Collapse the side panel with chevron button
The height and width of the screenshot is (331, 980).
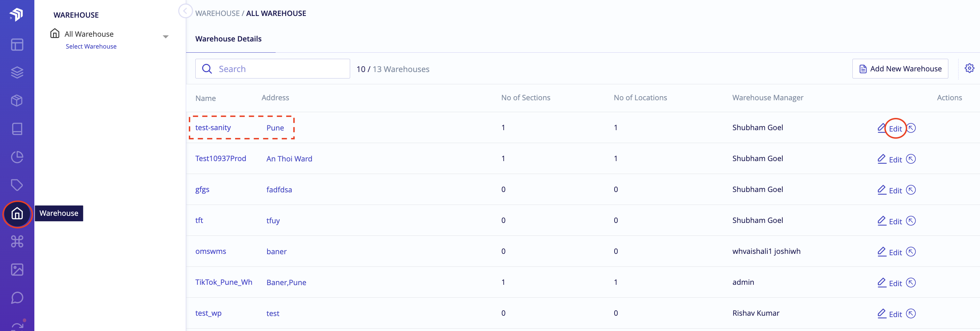coord(185,11)
